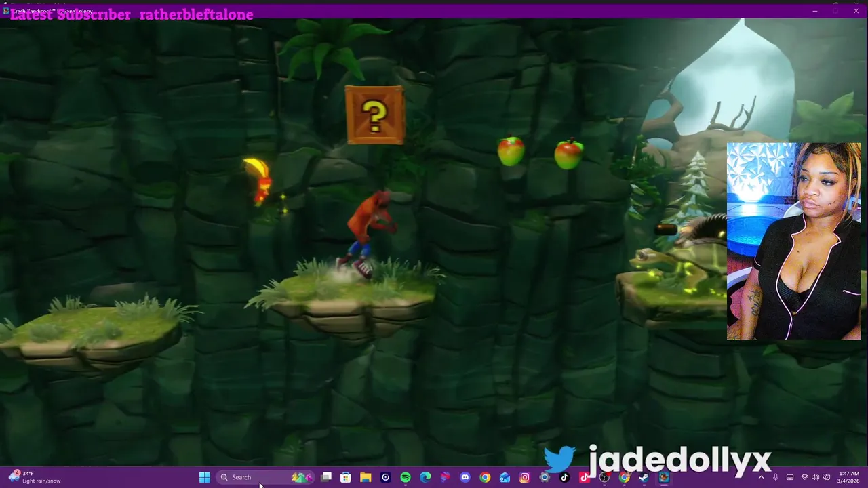Open Steam from the taskbar
868x488 pixels.
(644, 477)
